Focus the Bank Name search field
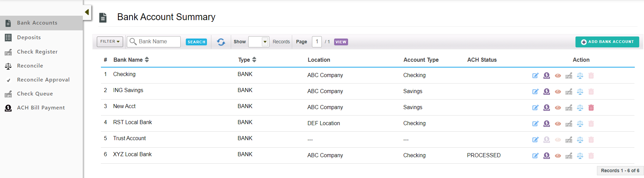This screenshot has width=644, height=178. click(x=154, y=42)
